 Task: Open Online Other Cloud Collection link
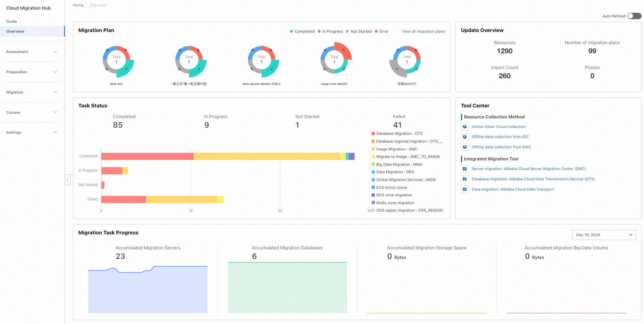[x=498, y=127]
